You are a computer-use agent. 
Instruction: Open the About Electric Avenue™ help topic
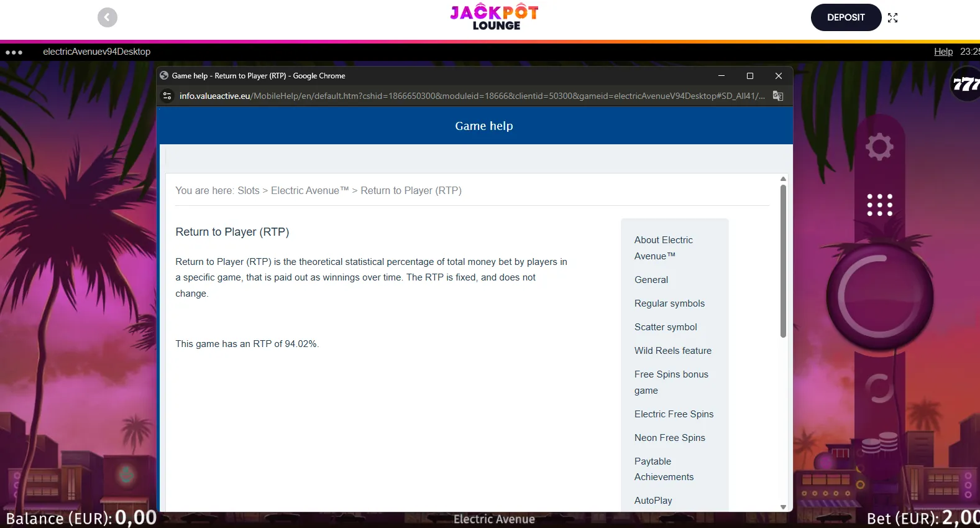pyautogui.click(x=664, y=248)
